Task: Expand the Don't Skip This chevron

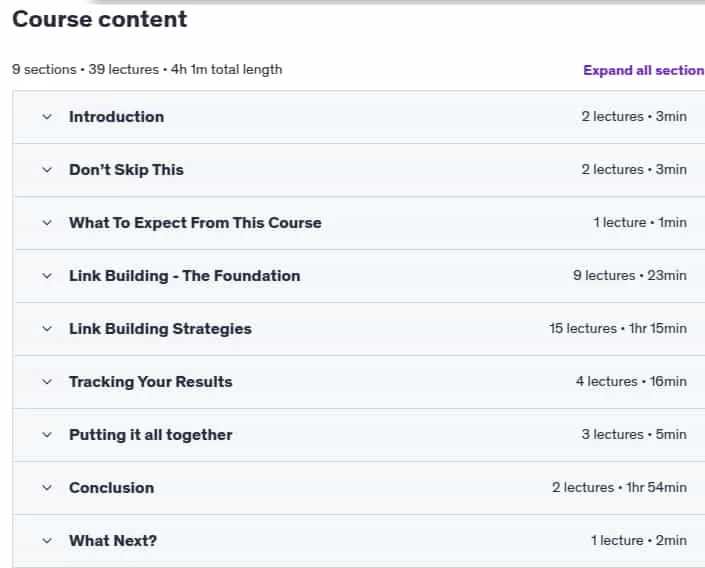Action: [x=47, y=170]
